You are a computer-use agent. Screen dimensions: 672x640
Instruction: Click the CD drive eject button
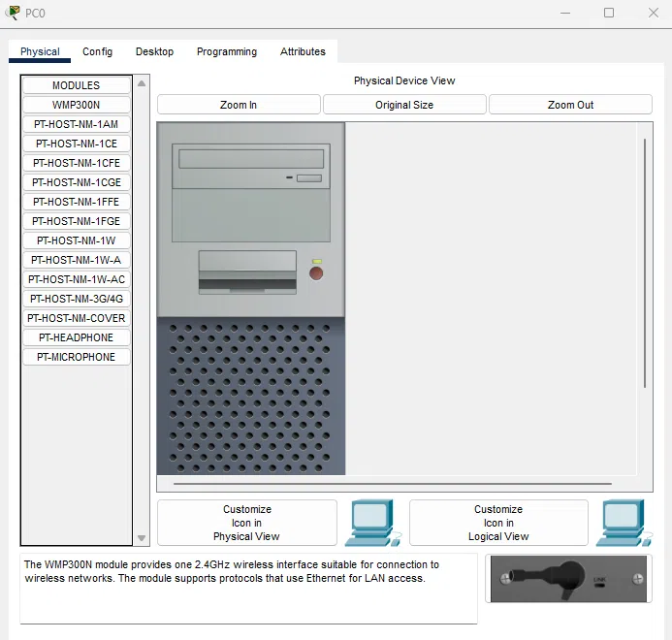coord(309,178)
